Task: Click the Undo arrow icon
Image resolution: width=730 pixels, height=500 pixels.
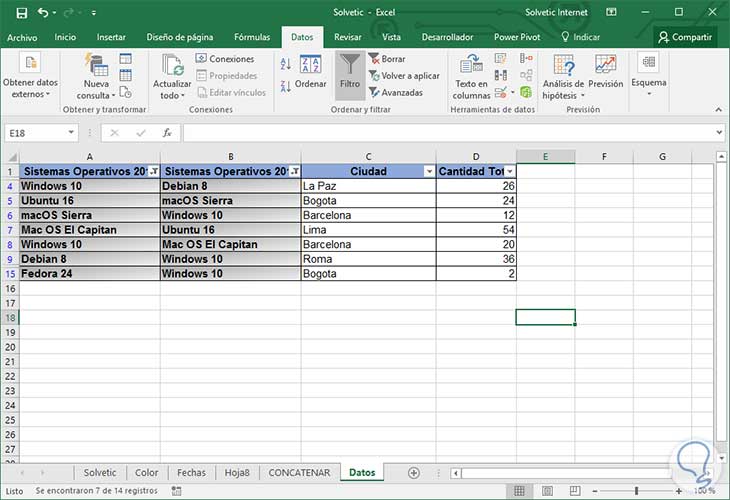Action: click(43, 13)
